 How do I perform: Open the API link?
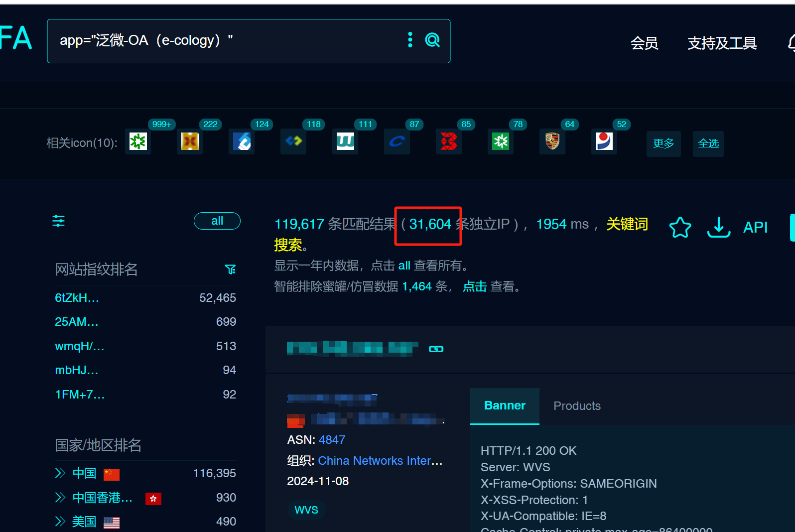coord(755,227)
